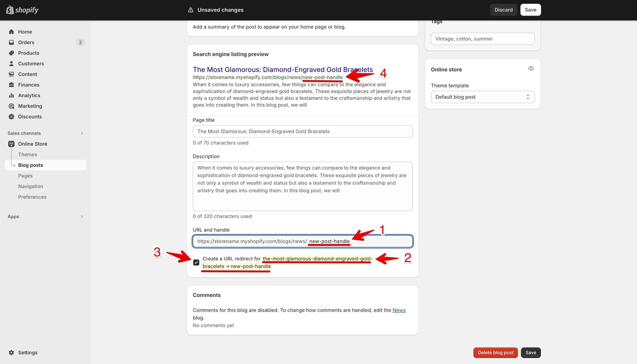Image resolution: width=637 pixels, height=364 pixels.
Task: Click Discard in the top bar
Action: [x=503, y=10]
